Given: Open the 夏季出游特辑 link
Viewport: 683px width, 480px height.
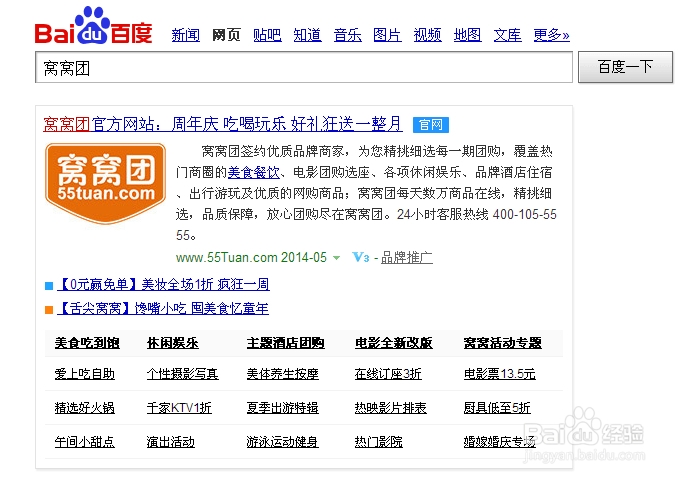Looking at the screenshot, I should (x=282, y=408).
